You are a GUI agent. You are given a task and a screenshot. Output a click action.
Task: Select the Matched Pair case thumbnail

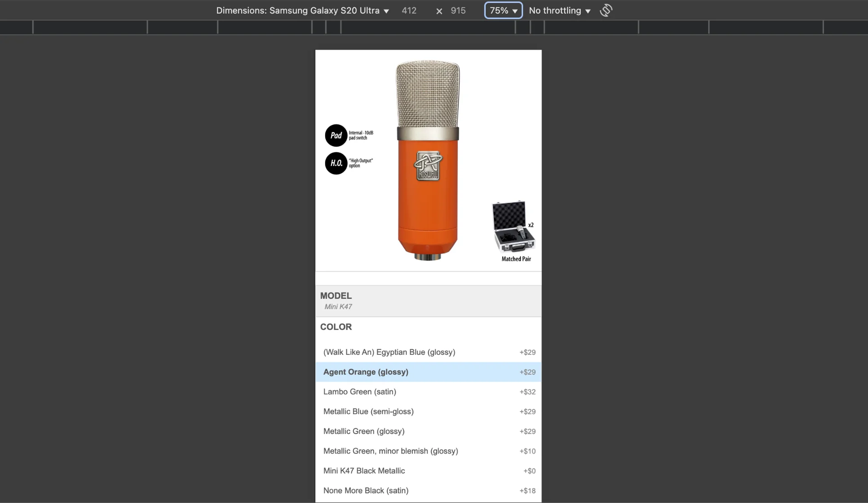tap(514, 231)
